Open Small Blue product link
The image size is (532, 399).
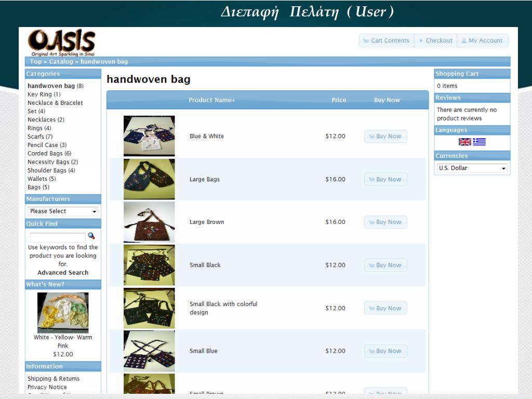[203, 351]
